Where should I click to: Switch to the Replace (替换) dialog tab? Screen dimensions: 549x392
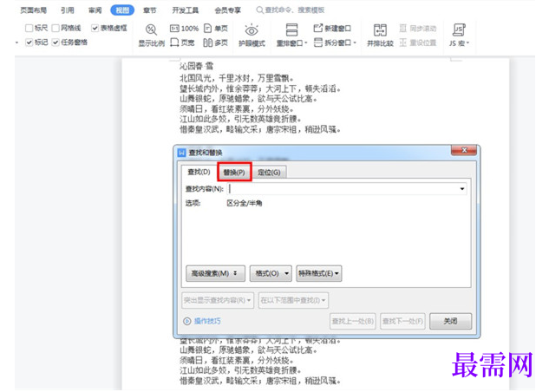(234, 172)
